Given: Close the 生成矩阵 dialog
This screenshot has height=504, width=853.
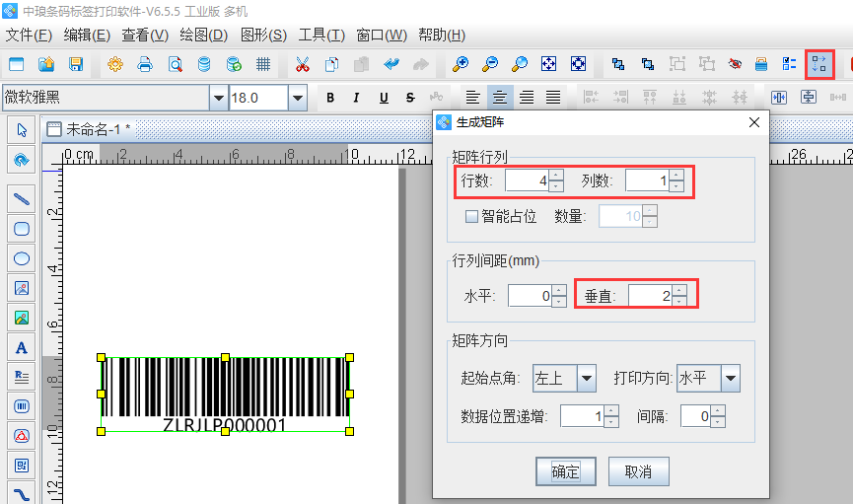Looking at the screenshot, I should 754,122.
